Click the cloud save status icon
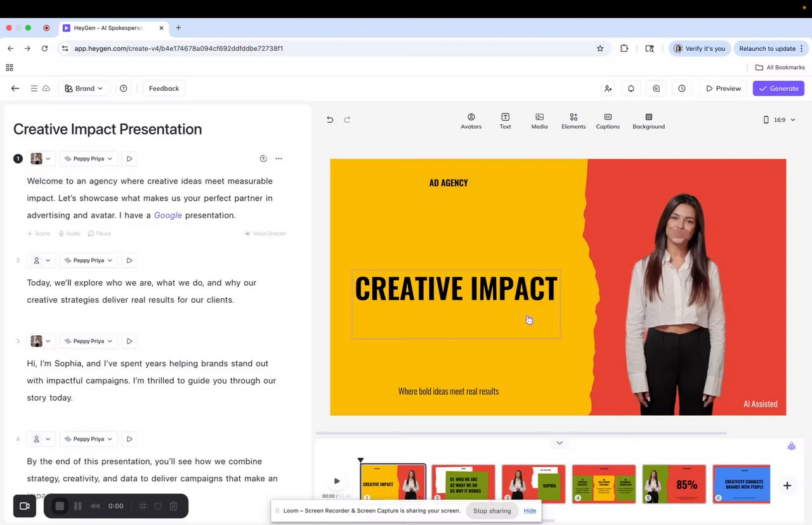Screen dimensions: 812x525 click(x=46, y=88)
